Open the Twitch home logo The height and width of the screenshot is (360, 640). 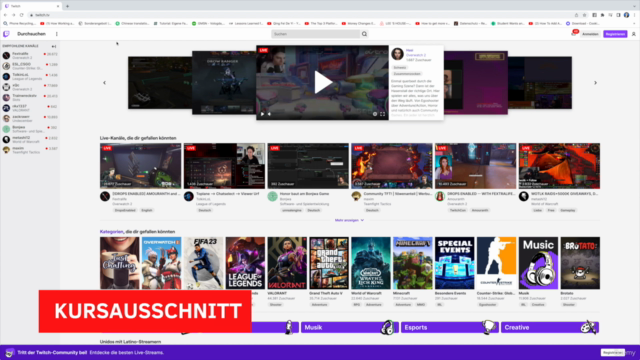tap(6, 34)
